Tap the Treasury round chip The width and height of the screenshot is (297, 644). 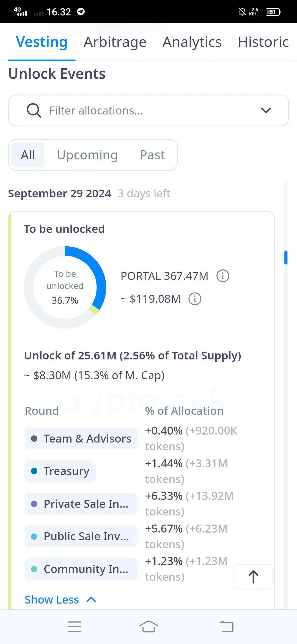coord(60,471)
